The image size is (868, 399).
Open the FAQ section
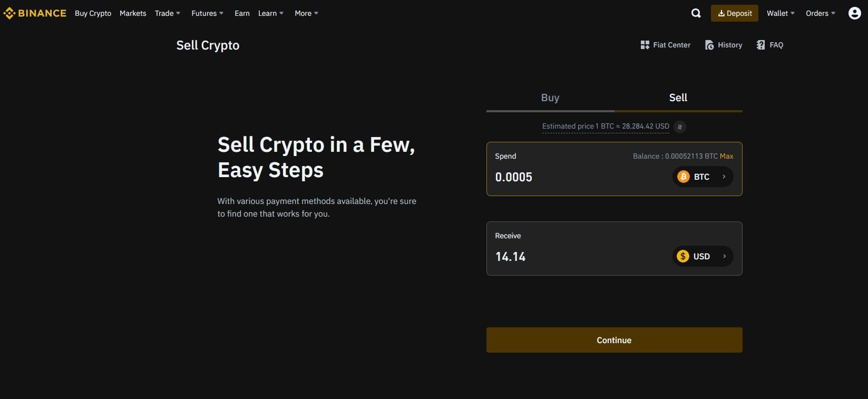tap(769, 45)
